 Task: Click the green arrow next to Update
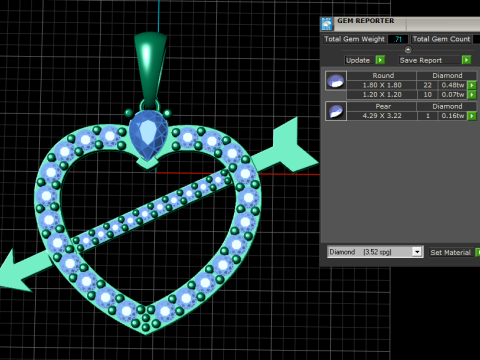coord(380,60)
